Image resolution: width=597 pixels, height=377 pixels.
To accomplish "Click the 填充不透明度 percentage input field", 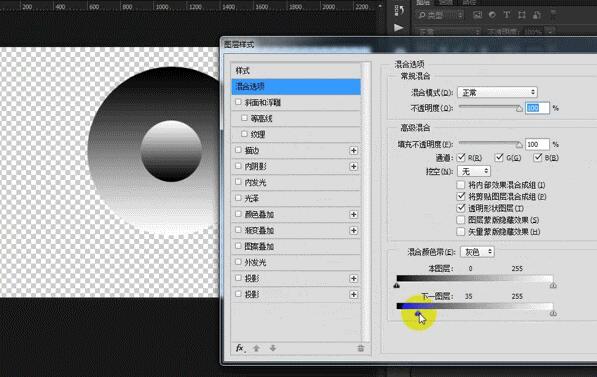I will (537, 144).
